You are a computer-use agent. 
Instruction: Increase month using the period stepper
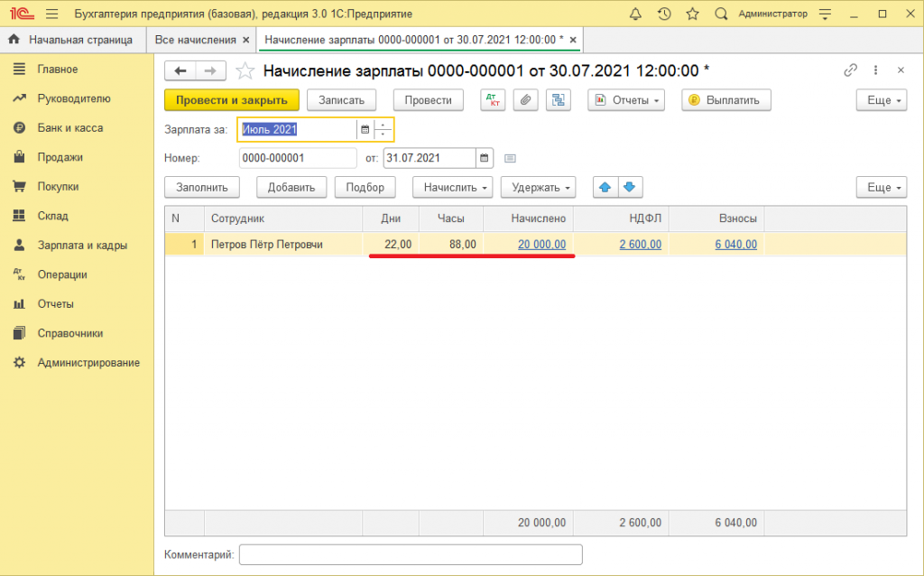[384, 125]
